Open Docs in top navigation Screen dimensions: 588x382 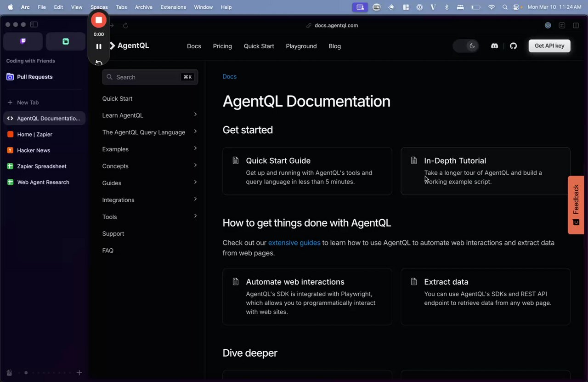[194, 46]
